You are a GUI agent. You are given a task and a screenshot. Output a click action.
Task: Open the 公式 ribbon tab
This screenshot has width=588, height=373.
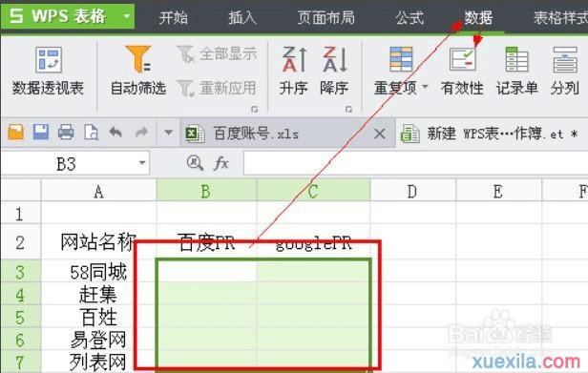(x=409, y=17)
